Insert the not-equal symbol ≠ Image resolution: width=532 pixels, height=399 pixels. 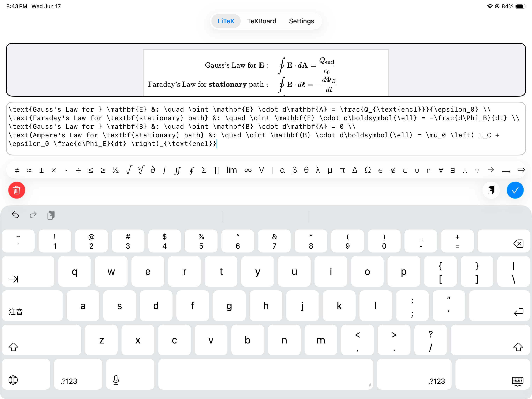click(17, 170)
